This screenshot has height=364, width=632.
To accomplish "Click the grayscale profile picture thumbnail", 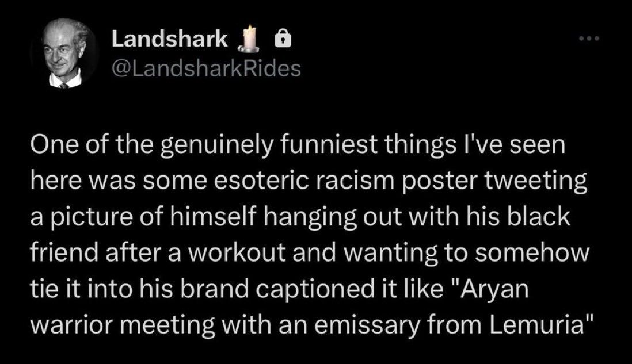I will click(x=63, y=51).
